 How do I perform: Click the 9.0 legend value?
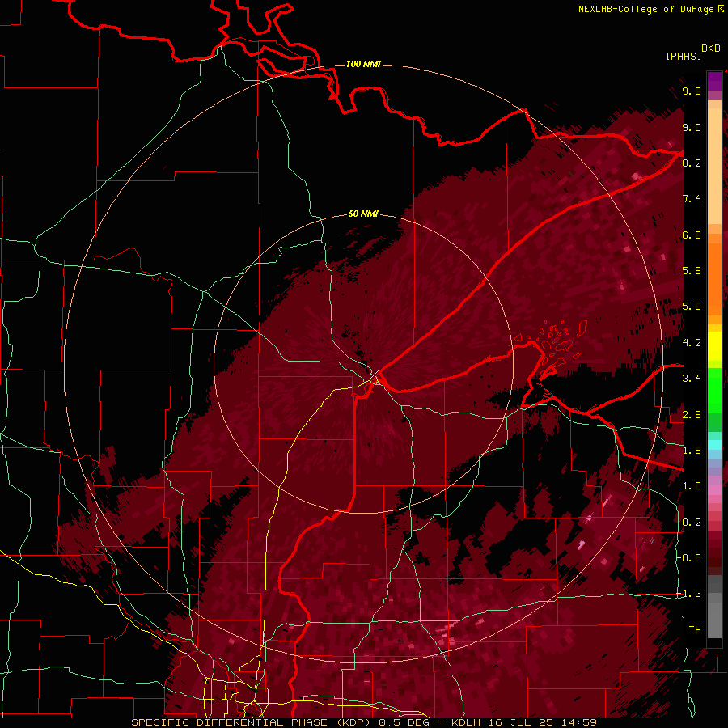(692, 127)
